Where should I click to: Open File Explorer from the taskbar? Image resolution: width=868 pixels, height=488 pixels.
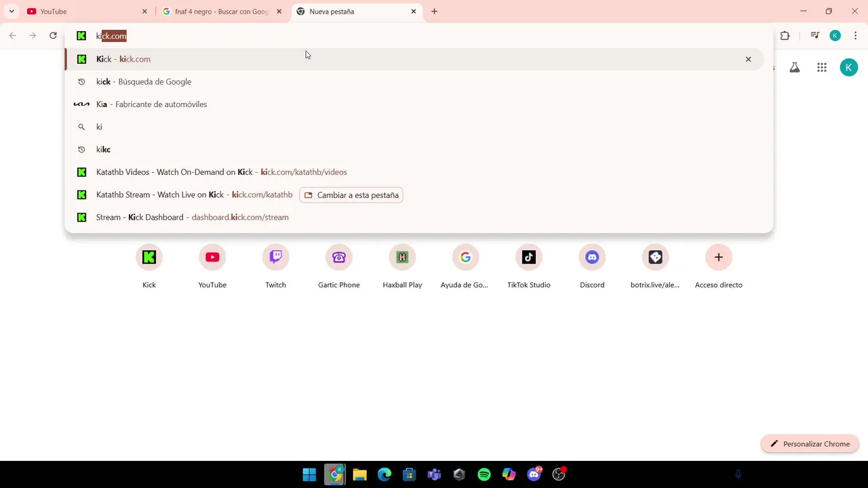click(359, 474)
